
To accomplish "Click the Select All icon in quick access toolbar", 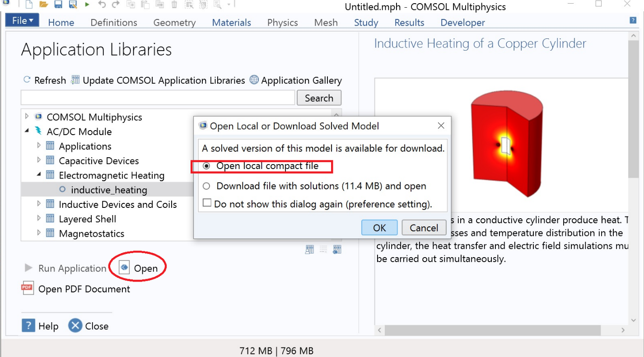I will pyautogui.click(x=189, y=5).
